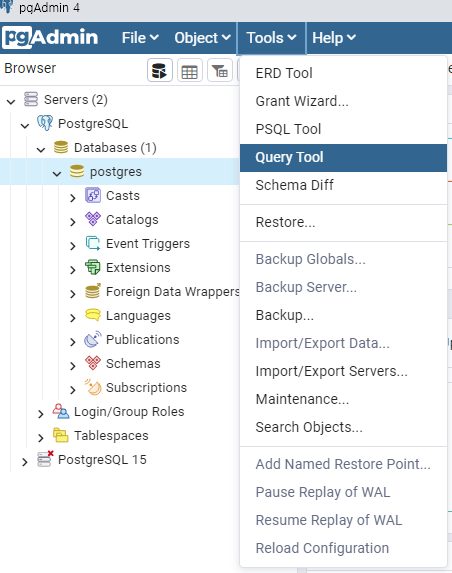Click the PostgreSQL elephant server icon

(x=45, y=123)
